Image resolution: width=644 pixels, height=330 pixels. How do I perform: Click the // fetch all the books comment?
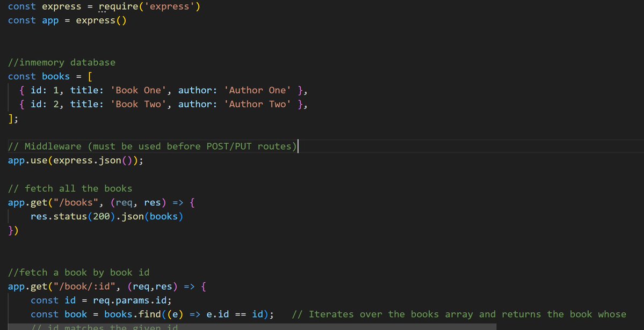(70, 188)
